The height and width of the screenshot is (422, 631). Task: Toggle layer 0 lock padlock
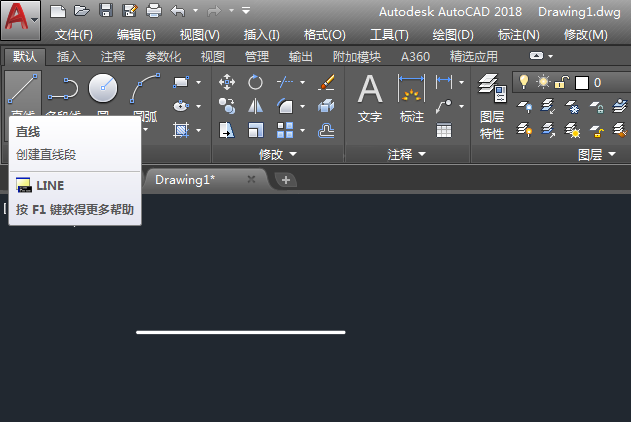coord(562,82)
